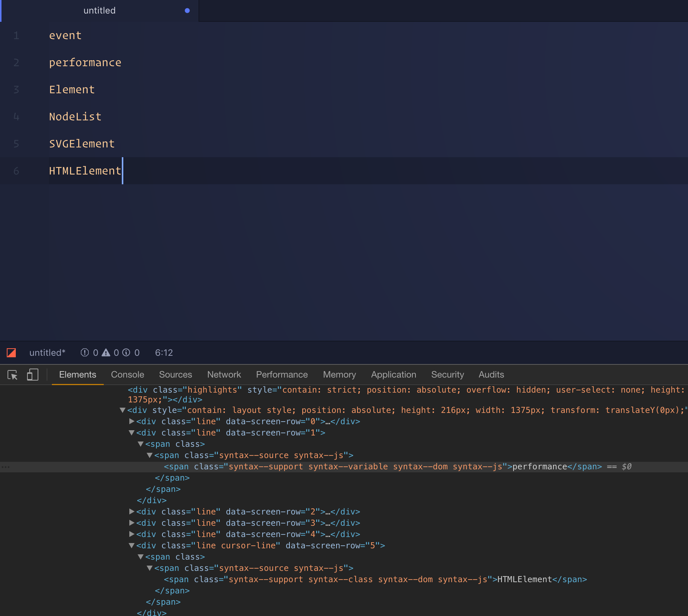Click the red linter status icon
The width and height of the screenshot is (688, 616).
[x=11, y=353]
